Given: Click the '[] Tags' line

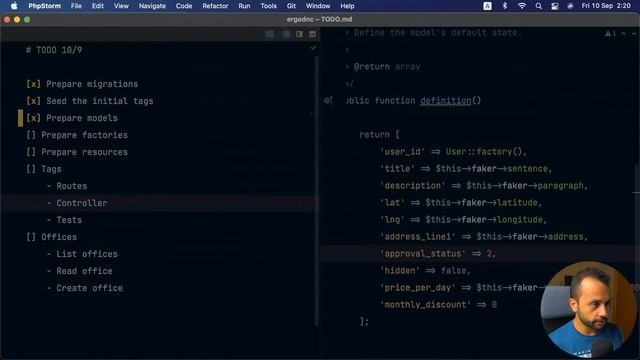Looking at the screenshot, I should coord(44,169).
